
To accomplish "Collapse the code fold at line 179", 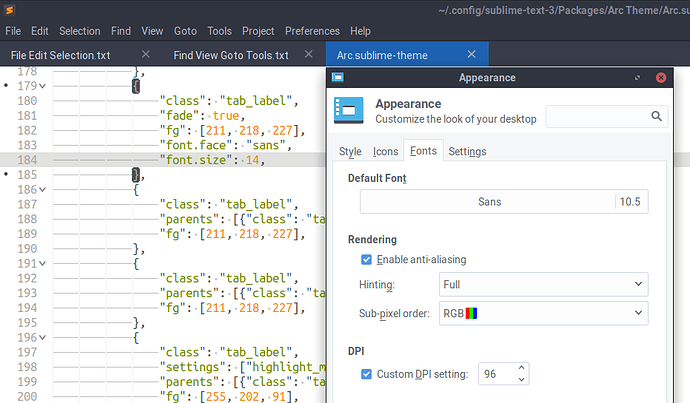I will pyautogui.click(x=42, y=86).
